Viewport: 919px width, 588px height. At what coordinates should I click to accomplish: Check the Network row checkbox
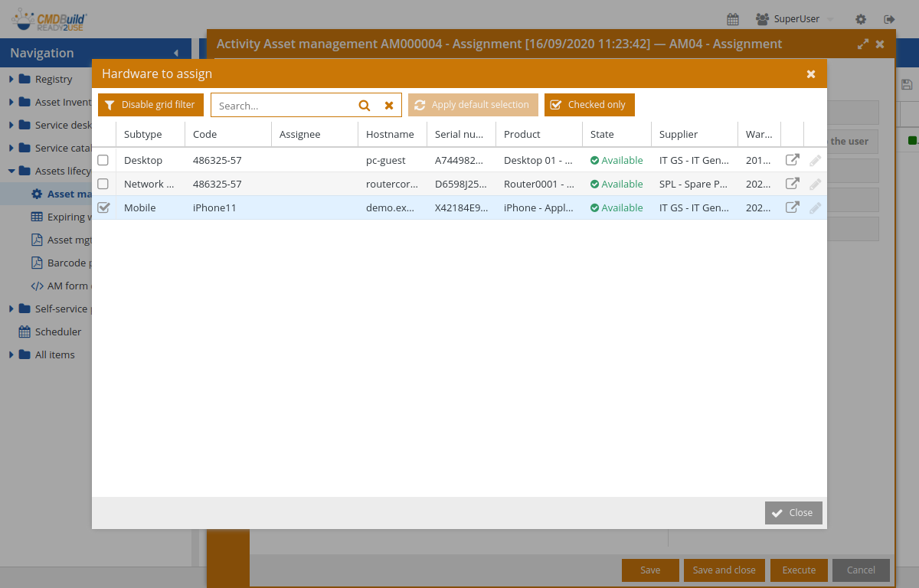[x=103, y=184]
